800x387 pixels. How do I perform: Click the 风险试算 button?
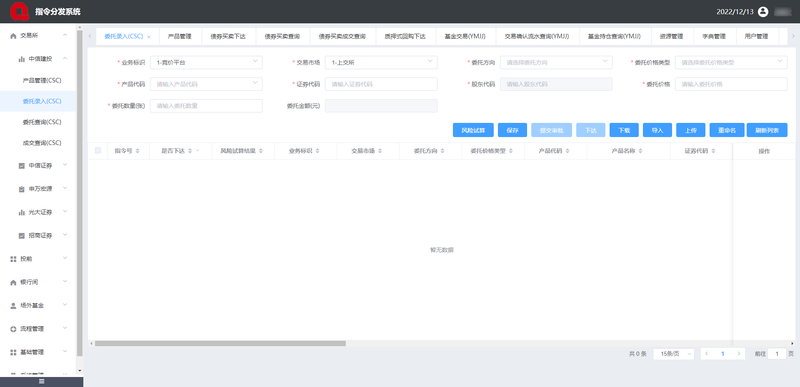(x=473, y=130)
